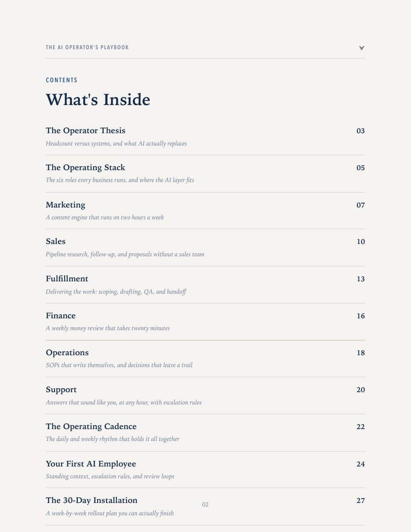The image size is (411, 532).
Task: Click the logo icon in the header
Action: (x=361, y=48)
